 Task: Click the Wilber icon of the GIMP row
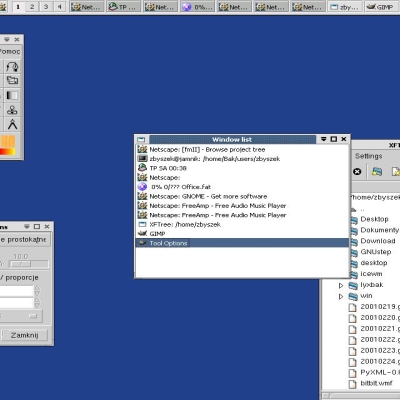point(142,233)
